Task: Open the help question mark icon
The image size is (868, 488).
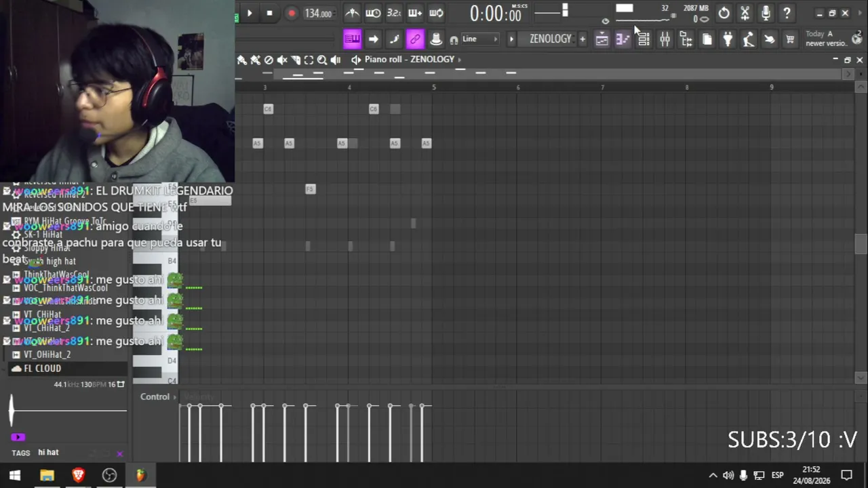Action: 787,13
